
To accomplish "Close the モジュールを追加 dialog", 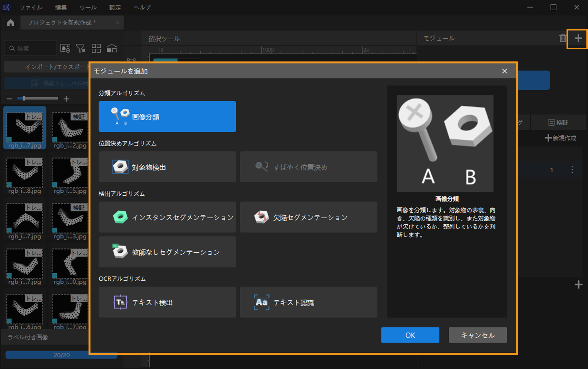I will (504, 71).
